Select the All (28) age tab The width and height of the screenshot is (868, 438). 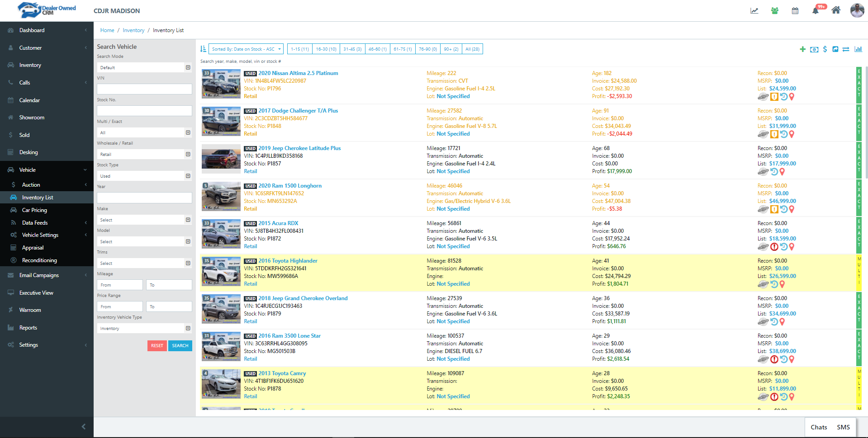(x=472, y=49)
